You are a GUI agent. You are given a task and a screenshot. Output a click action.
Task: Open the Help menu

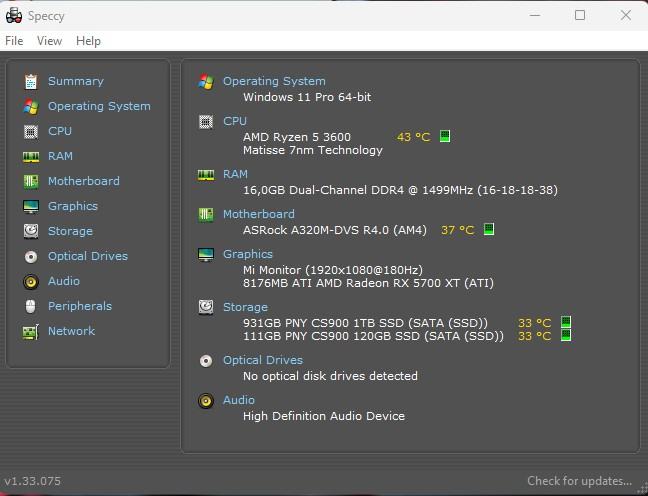pyautogui.click(x=88, y=41)
